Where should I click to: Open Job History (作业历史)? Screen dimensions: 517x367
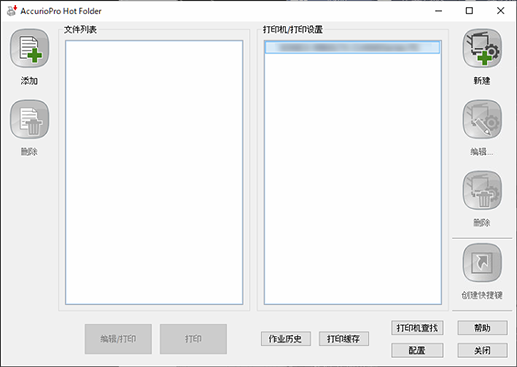286,339
